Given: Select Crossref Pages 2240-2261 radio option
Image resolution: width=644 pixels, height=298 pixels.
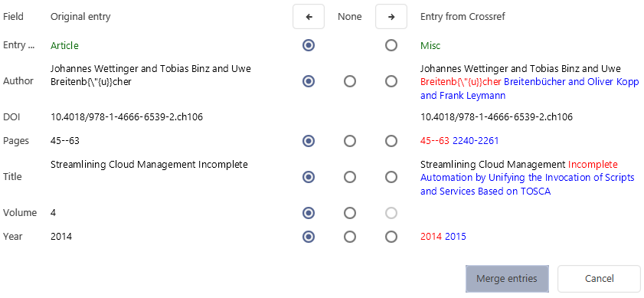Looking at the screenshot, I should pos(391,141).
